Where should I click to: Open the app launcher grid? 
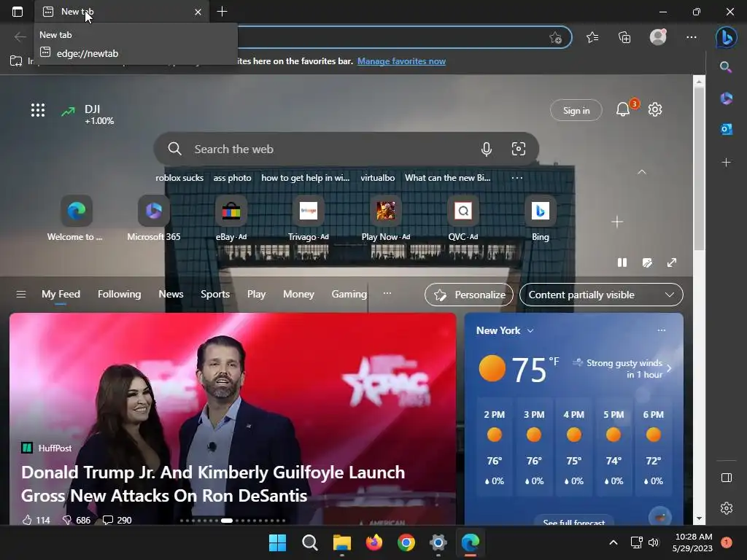point(38,110)
